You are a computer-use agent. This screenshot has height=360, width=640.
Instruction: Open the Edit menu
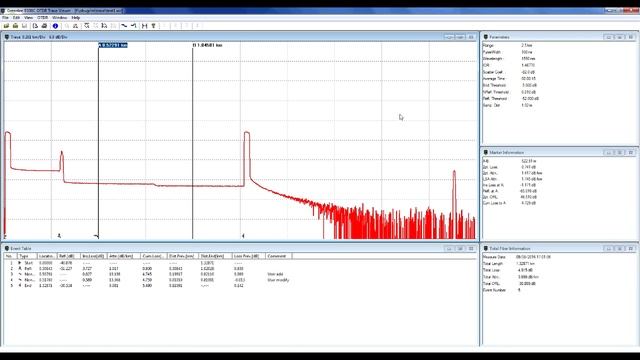(x=16, y=18)
